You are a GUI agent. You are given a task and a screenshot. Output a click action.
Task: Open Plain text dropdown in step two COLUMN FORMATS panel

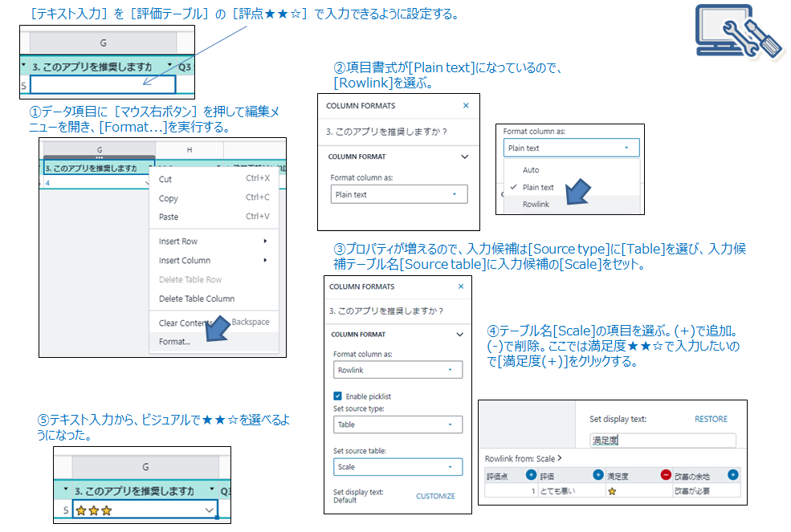(x=399, y=194)
